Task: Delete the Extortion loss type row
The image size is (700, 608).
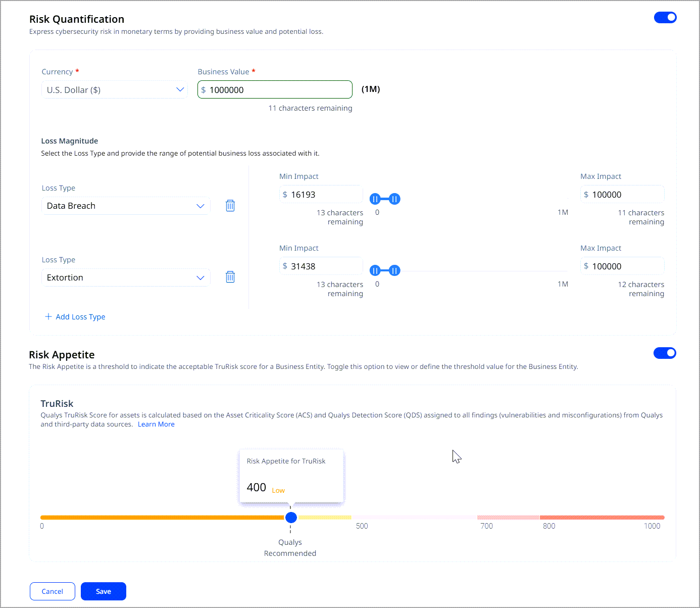Action: pos(230,277)
